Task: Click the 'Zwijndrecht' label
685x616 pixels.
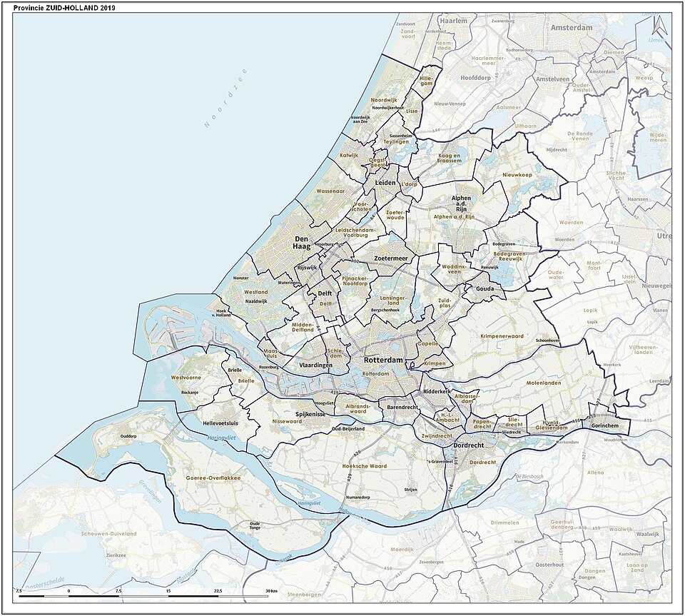Action: (x=437, y=436)
